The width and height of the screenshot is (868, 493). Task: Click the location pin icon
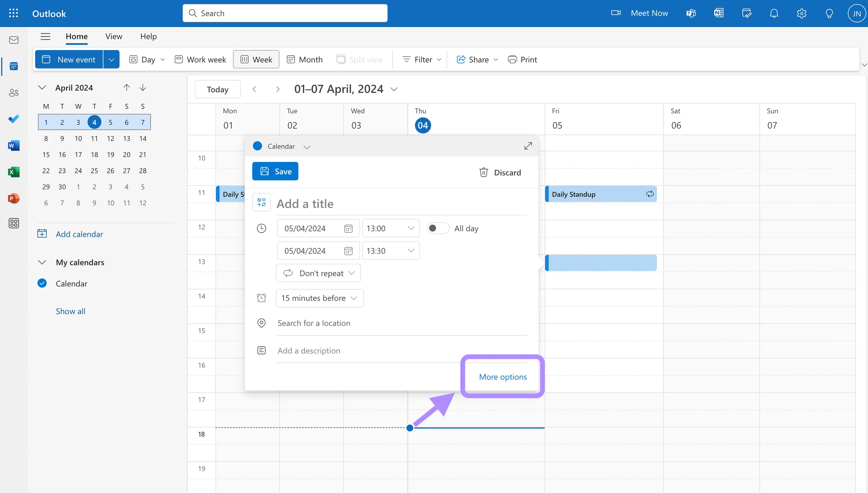click(x=261, y=322)
